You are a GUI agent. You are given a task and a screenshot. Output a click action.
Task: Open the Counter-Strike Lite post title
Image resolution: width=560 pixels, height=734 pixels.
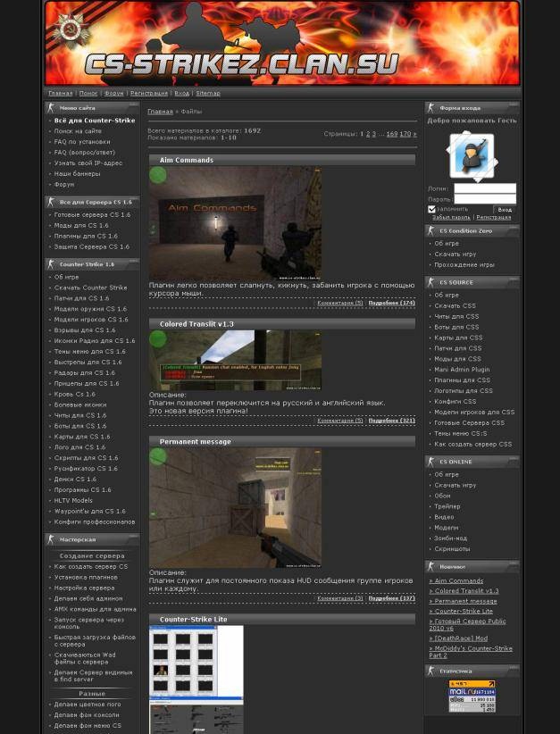(x=194, y=620)
